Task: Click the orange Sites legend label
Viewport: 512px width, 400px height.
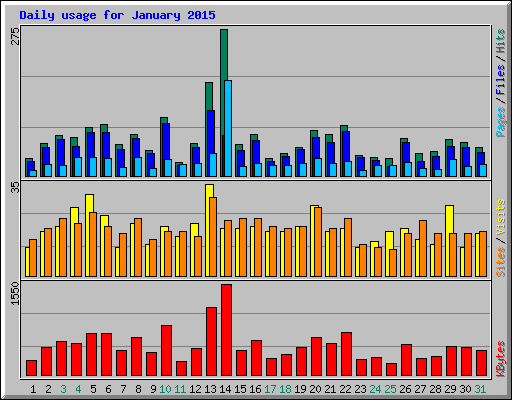Action: point(501,262)
